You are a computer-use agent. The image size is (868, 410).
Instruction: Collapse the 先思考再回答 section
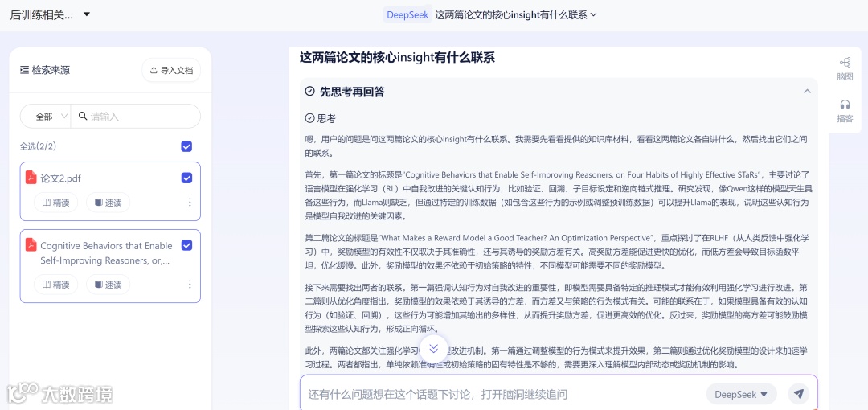tap(807, 92)
